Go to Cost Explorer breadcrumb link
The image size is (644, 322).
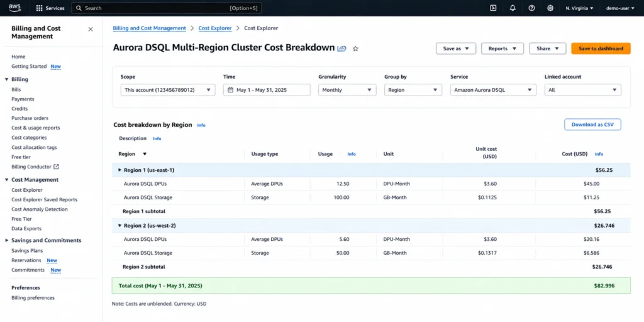pos(215,28)
